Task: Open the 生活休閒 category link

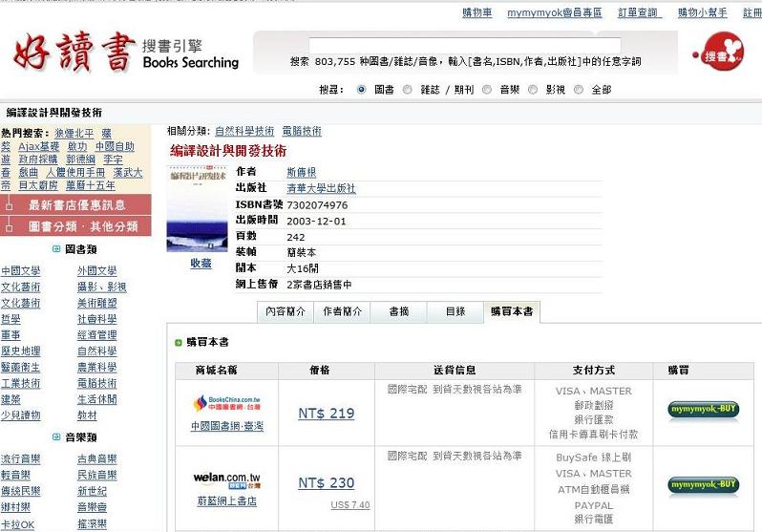Action: tap(96, 399)
